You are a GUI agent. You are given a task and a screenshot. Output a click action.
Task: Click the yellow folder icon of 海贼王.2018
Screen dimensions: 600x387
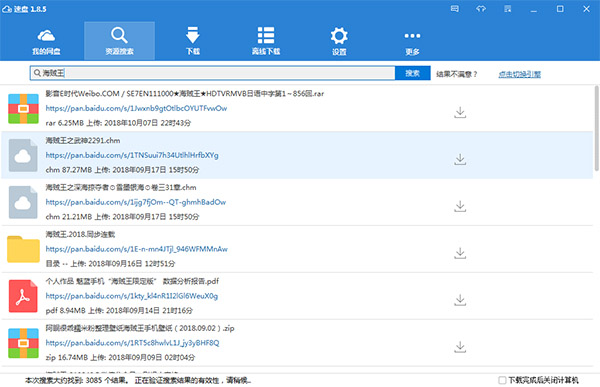[23, 249]
